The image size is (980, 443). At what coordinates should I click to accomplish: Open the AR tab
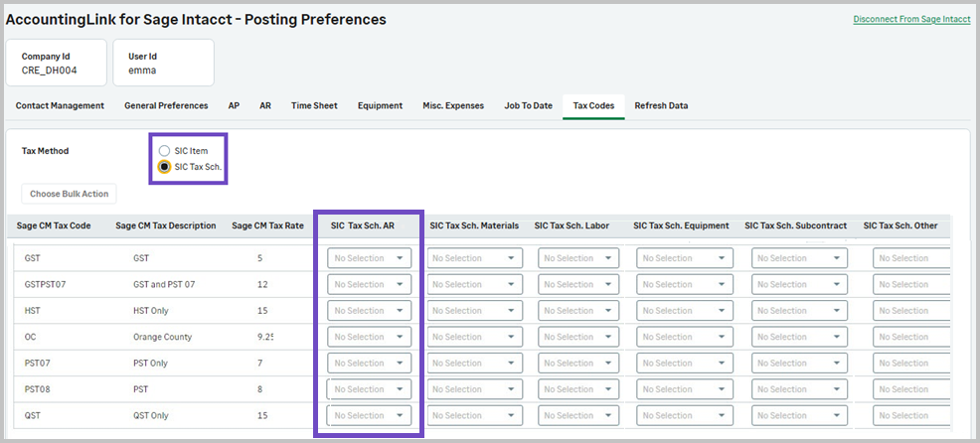pos(265,105)
